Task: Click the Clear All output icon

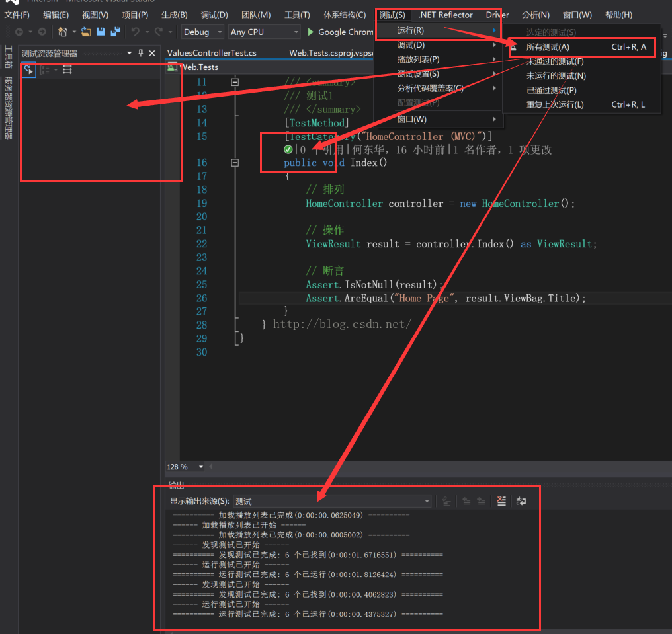Action: click(x=501, y=501)
